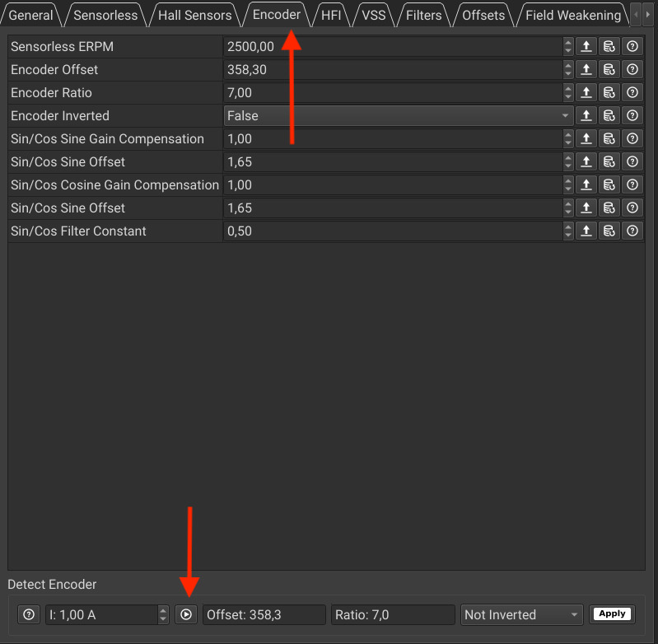The width and height of the screenshot is (658, 644).
Task: Read default Sin/Cos Filter Constant value
Action: [609, 231]
